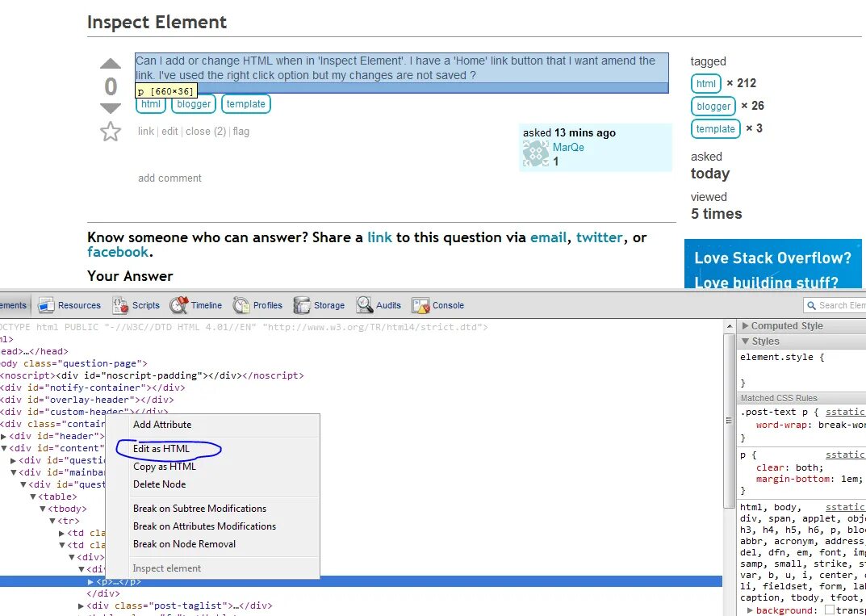Favorite the question using the star
Screen dimensions: 866x616
point(111,132)
